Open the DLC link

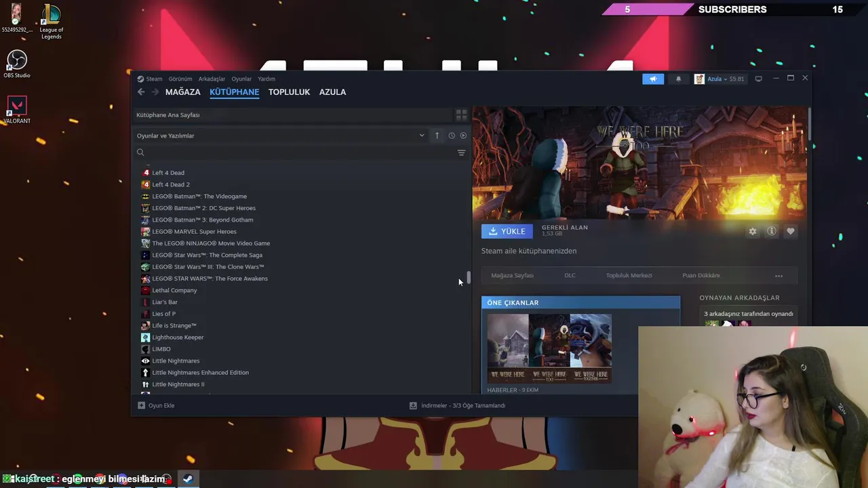pyautogui.click(x=570, y=276)
